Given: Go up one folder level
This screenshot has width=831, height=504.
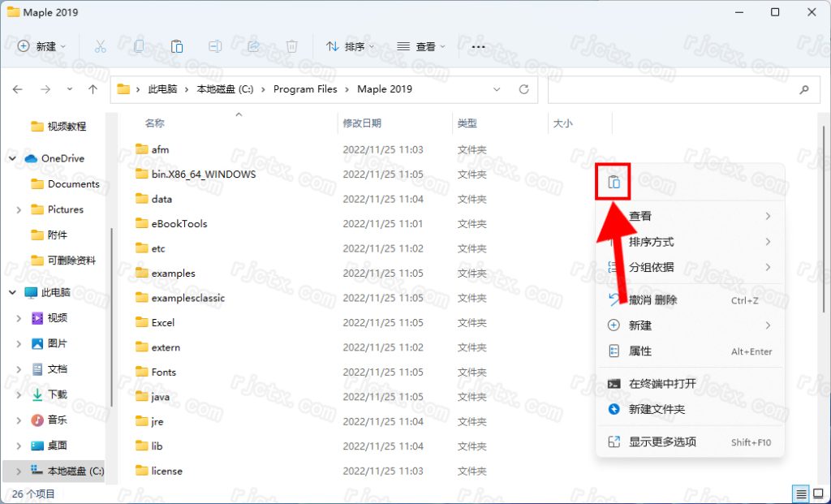Looking at the screenshot, I should coord(93,89).
